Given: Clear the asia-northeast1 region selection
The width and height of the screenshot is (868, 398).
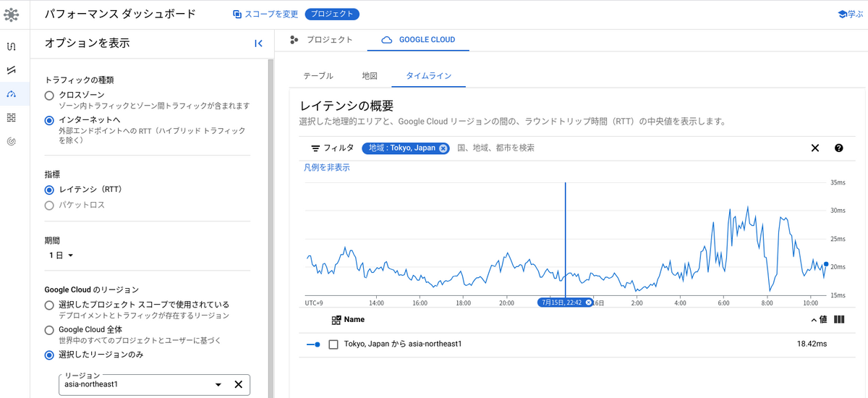Looking at the screenshot, I should tap(238, 384).
